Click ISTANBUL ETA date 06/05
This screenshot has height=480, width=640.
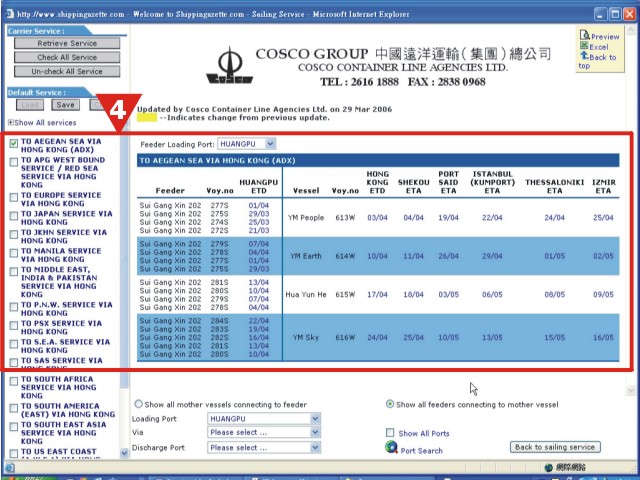tap(492, 294)
